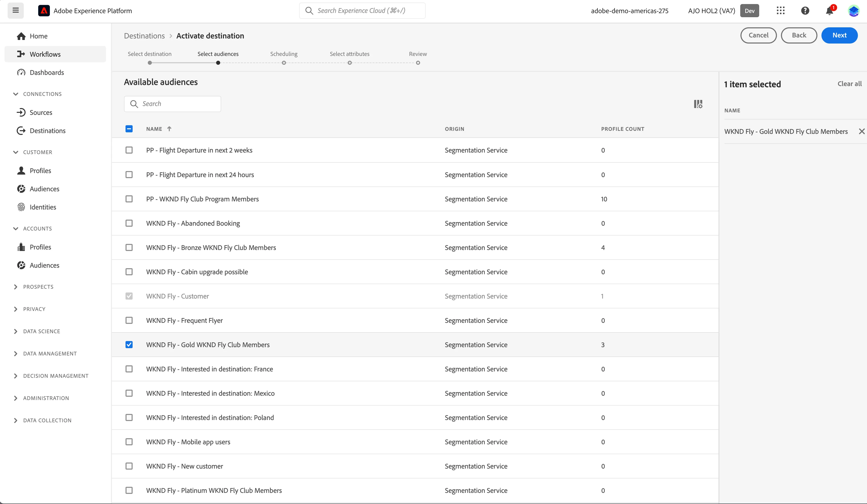Uncheck WKND Fly - Gold WKND Fly Club Members
867x504 pixels.
click(129, 344)
